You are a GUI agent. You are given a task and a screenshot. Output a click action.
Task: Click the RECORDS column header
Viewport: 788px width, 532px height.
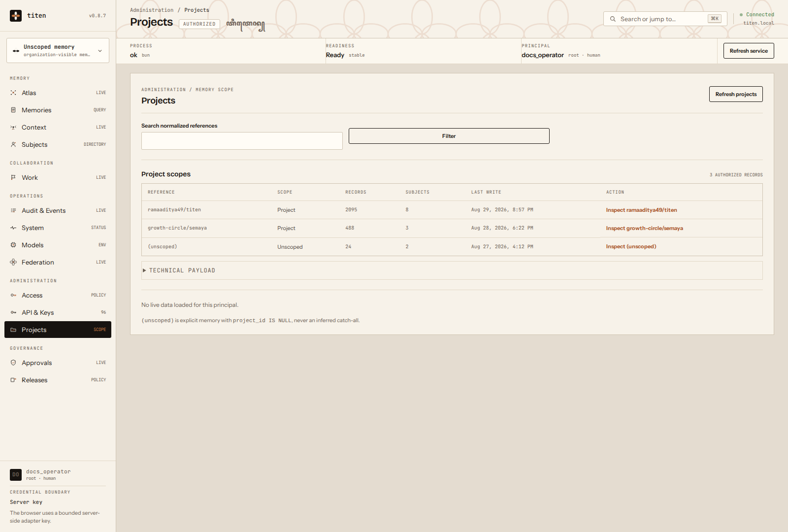356,192
